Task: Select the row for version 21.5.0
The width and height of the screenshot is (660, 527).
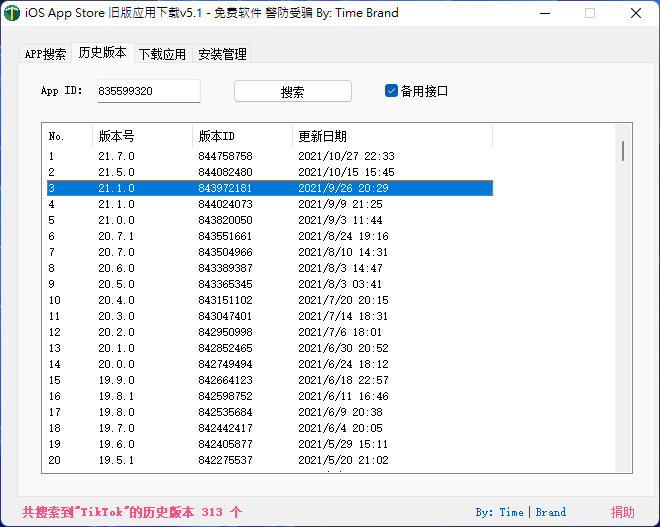Action: click(269, 172)
